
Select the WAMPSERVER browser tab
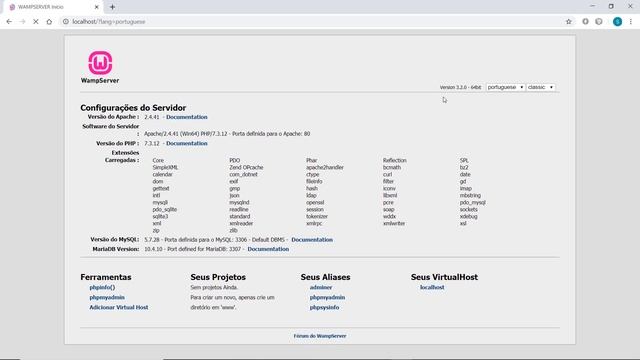tap(53, 7)
